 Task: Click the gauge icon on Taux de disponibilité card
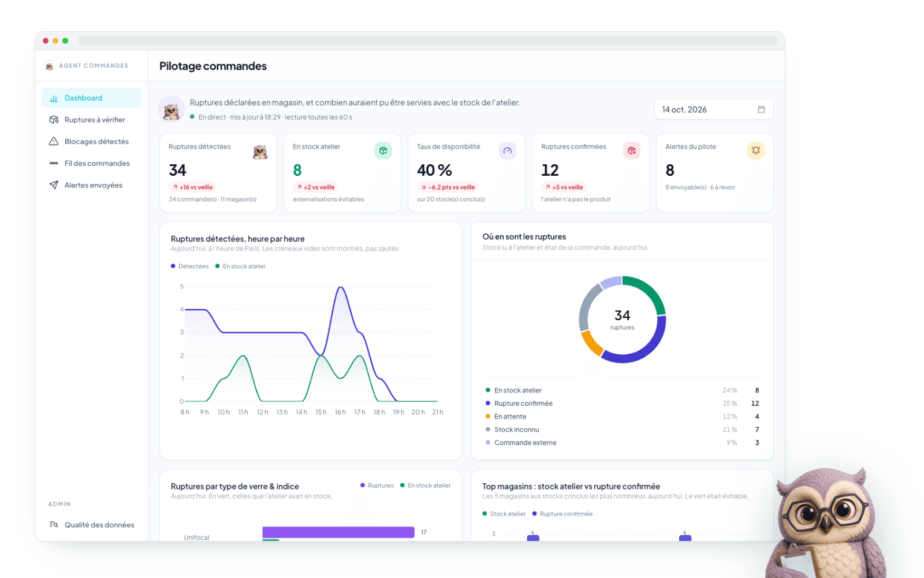508,151
